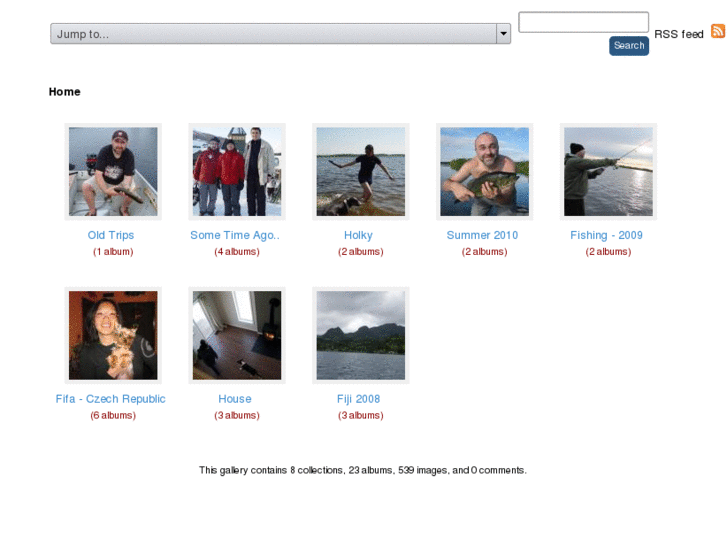Click the (2 albums) count under Holky
Viewport: 727px width, 545px height.
[361, 252]
